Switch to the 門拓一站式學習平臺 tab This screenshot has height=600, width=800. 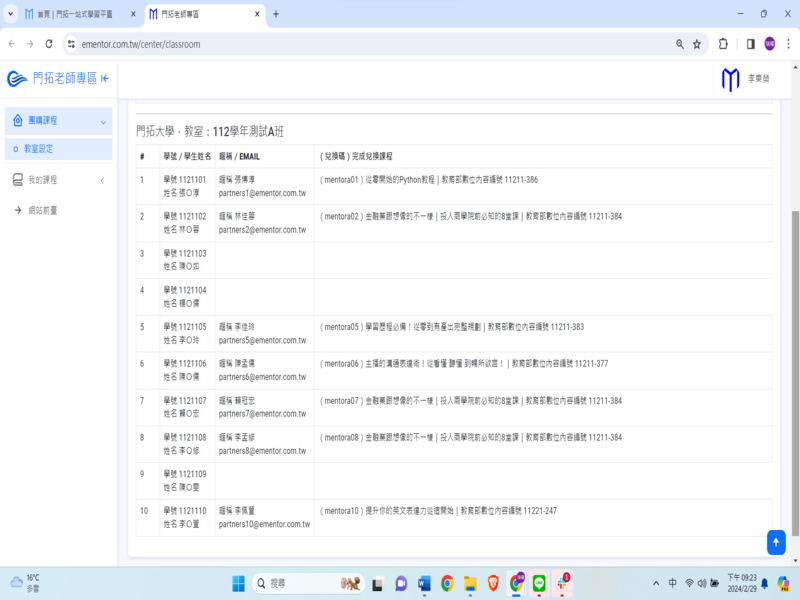pyautogui.click(x=75, y=14)
